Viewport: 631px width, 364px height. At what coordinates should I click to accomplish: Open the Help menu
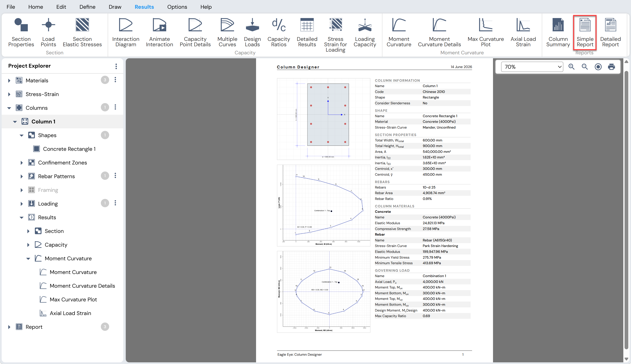pos(206,7)
